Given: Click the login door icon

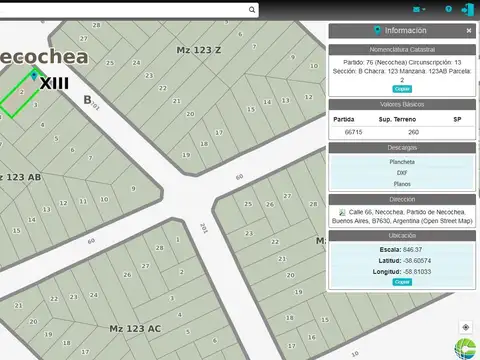Looking at the screenshot, I should tap(468, 10).
